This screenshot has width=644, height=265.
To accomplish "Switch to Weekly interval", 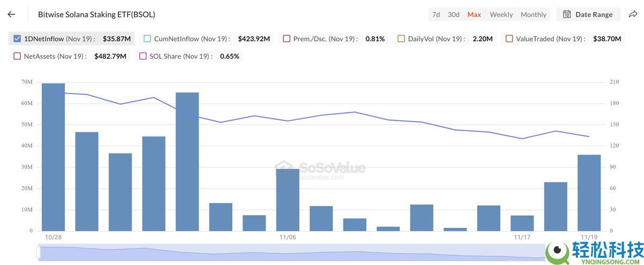I will click(x=501, y=15).
